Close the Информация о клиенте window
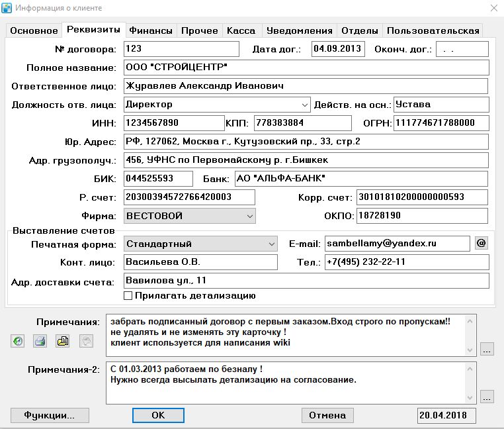Viewport: 504px width, 429px height. (x=494, y=8)
